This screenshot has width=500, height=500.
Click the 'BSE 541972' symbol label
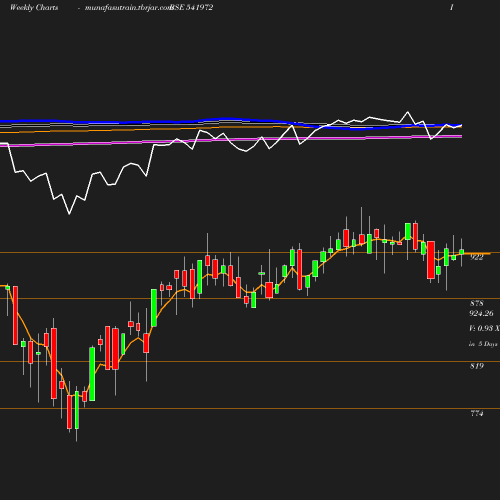192,8
